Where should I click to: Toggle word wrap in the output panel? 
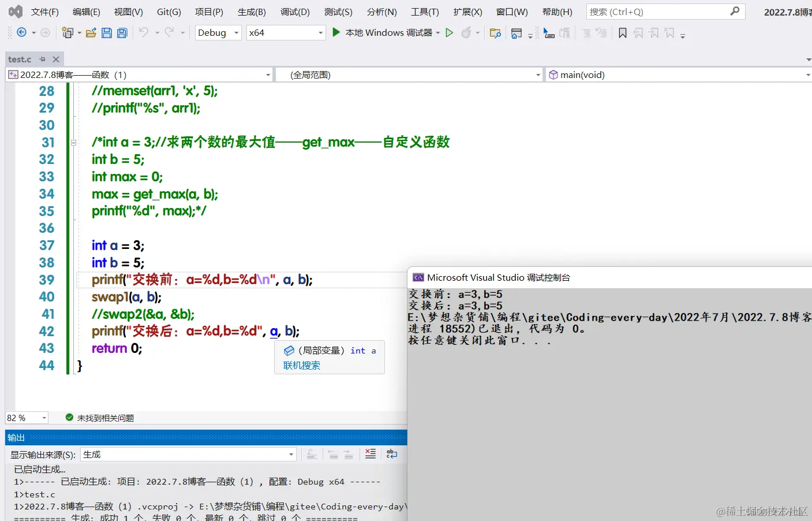392,454
